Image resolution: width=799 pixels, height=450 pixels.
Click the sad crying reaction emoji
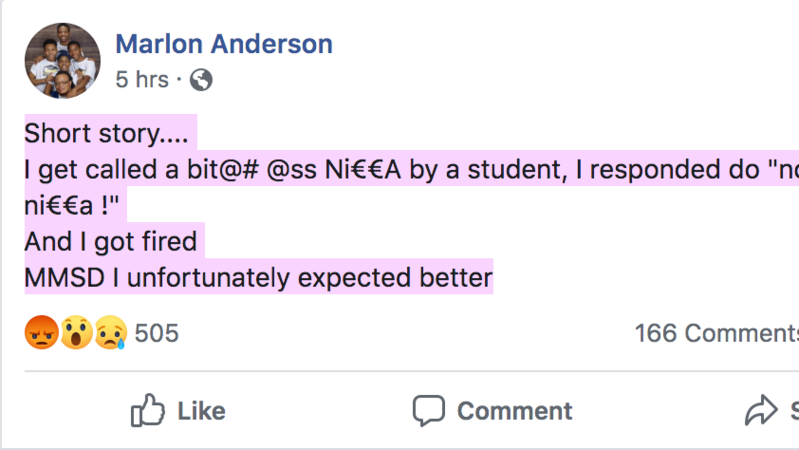point(109,332)
